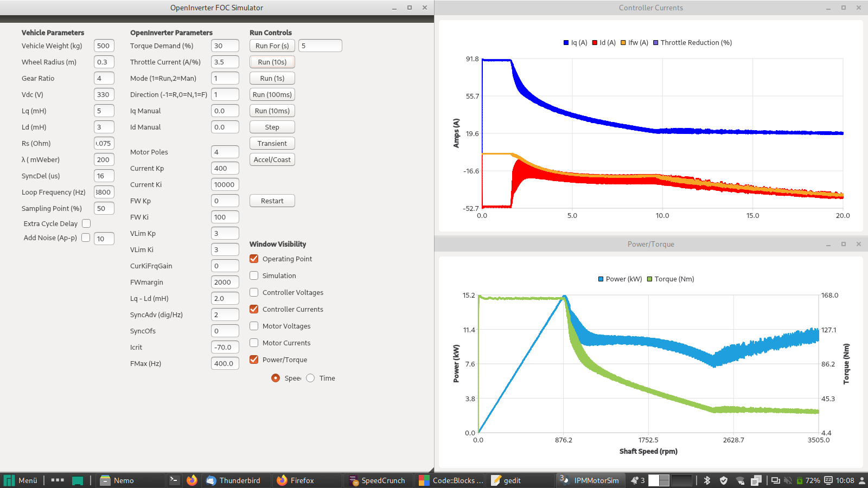
Task: Show the Motor Voltages window
Action: (x=254, y=326)
